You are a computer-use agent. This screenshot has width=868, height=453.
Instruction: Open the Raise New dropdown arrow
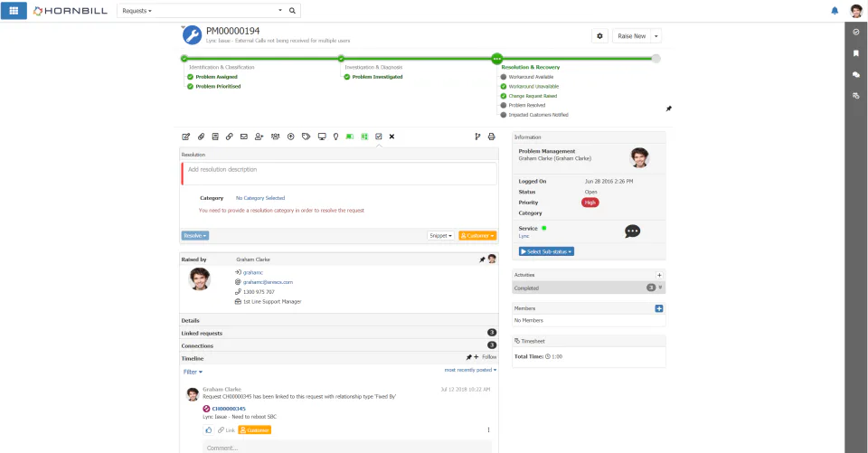click(656, 36)
